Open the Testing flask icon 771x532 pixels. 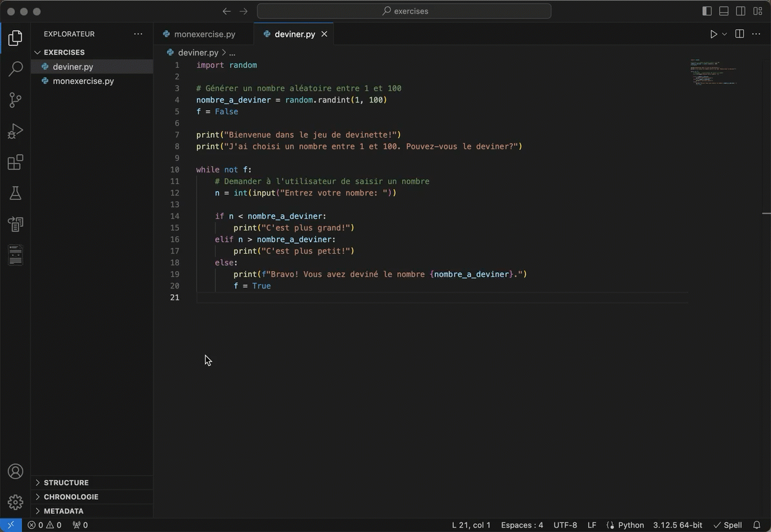(15, 193)
